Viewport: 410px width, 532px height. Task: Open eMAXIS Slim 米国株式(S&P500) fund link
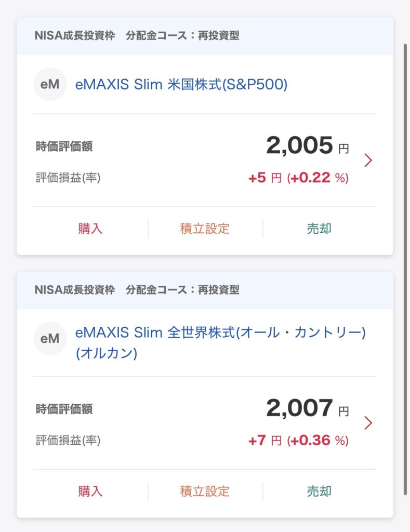point(181,84)
